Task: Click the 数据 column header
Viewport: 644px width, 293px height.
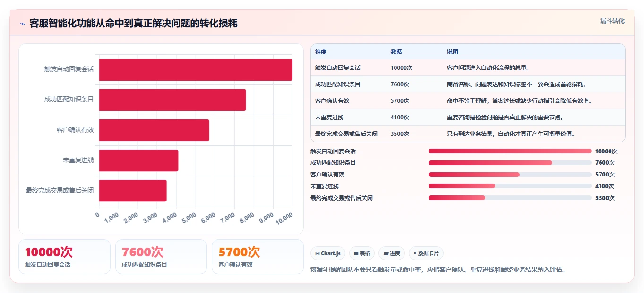Action: [x=396, y=52]
